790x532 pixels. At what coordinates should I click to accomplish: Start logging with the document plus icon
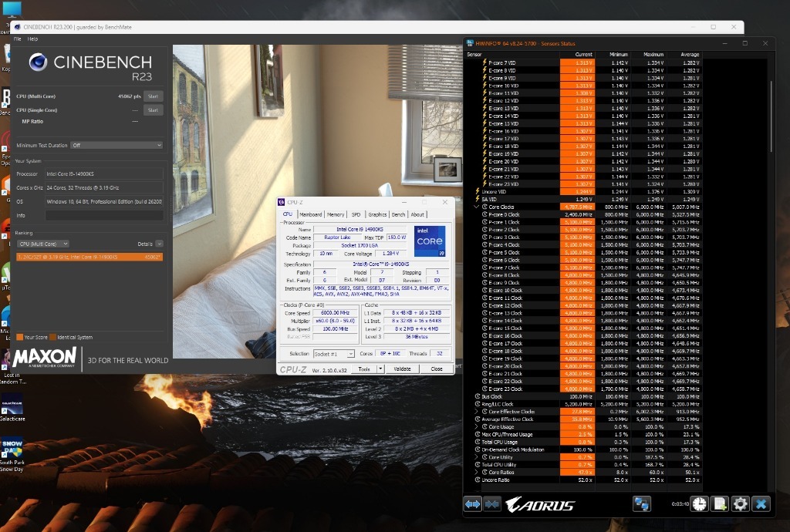coord(720,503)
